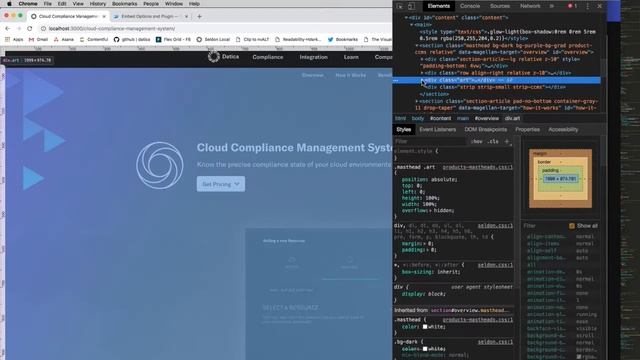Switch to the Console panel
Image resolution: width=640 pixels, height=360 pixels.
pyautogui.click(x=470, y=6)
